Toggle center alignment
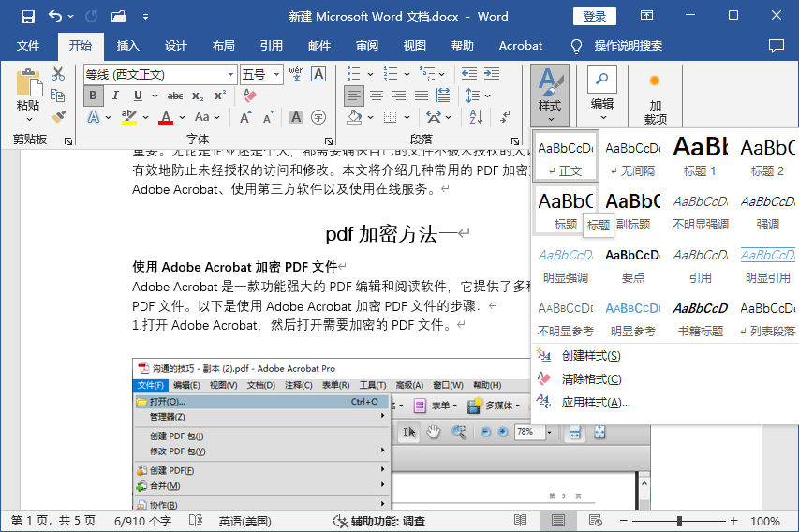The image size is (799, 532). tap(377, 96)
